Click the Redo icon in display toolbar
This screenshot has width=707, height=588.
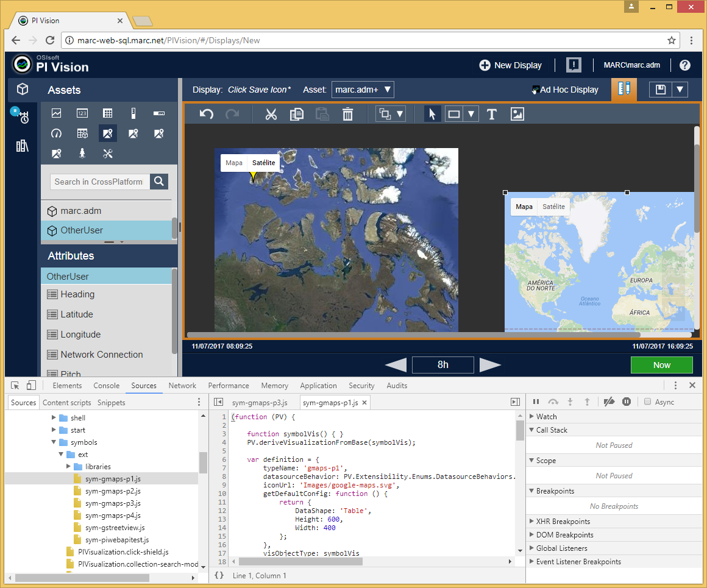232,114
